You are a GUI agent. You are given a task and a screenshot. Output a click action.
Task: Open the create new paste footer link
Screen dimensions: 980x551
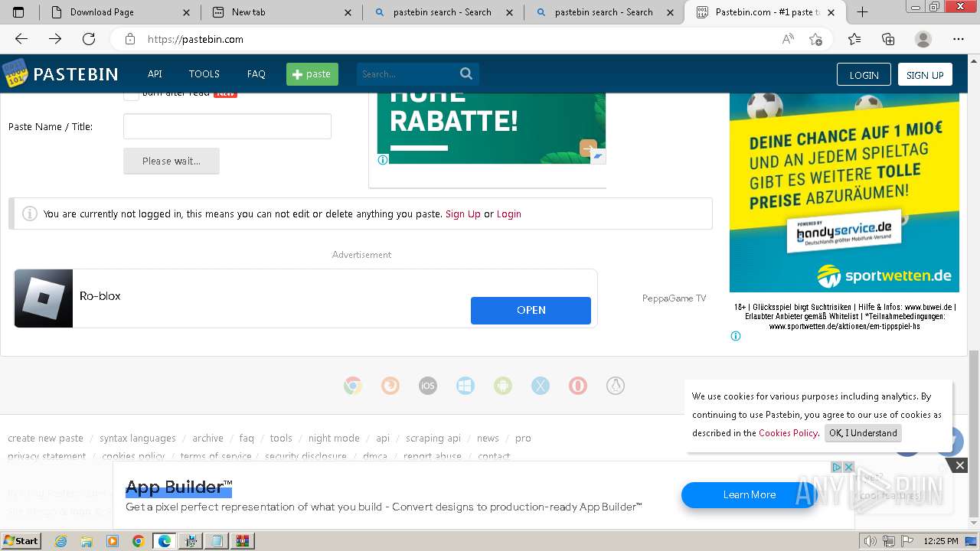click(45, 439)
